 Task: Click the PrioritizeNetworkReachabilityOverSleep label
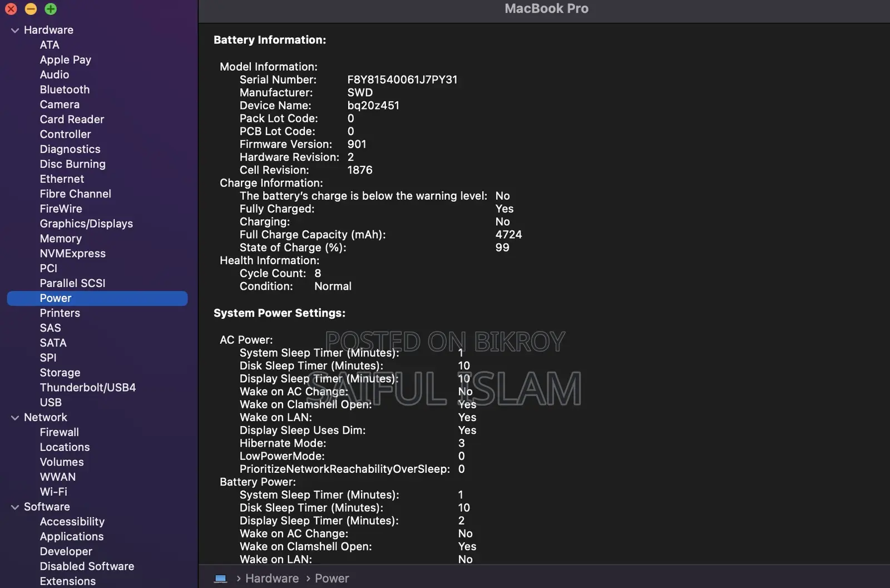tap(345, 469)
